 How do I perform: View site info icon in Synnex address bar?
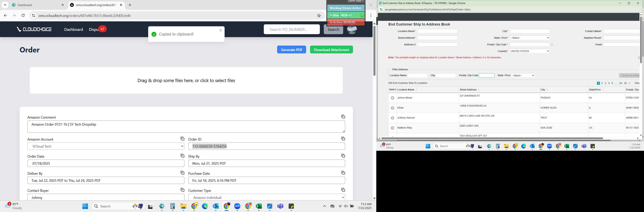[381, 9]
